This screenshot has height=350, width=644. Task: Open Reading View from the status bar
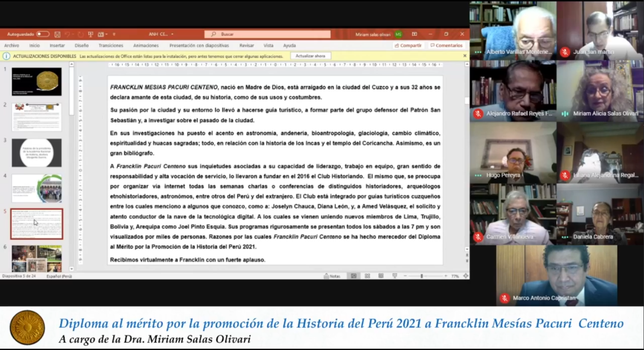(x=381, y=276)
